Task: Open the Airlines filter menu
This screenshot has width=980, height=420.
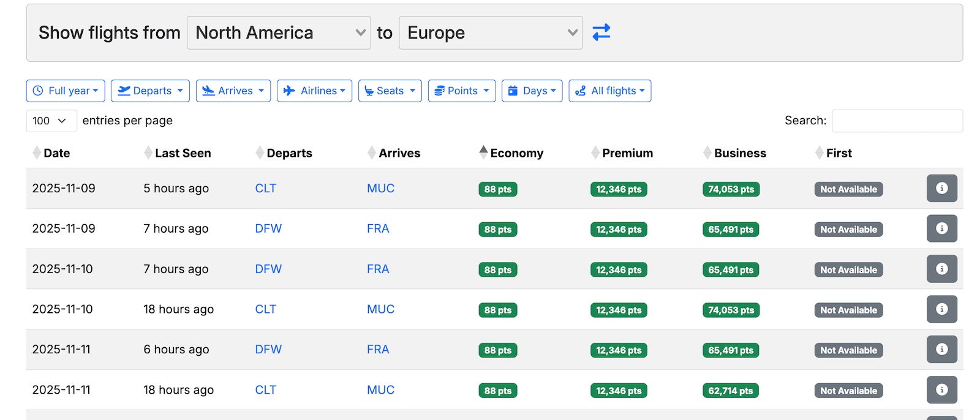Action: click(x=314, y=91)
